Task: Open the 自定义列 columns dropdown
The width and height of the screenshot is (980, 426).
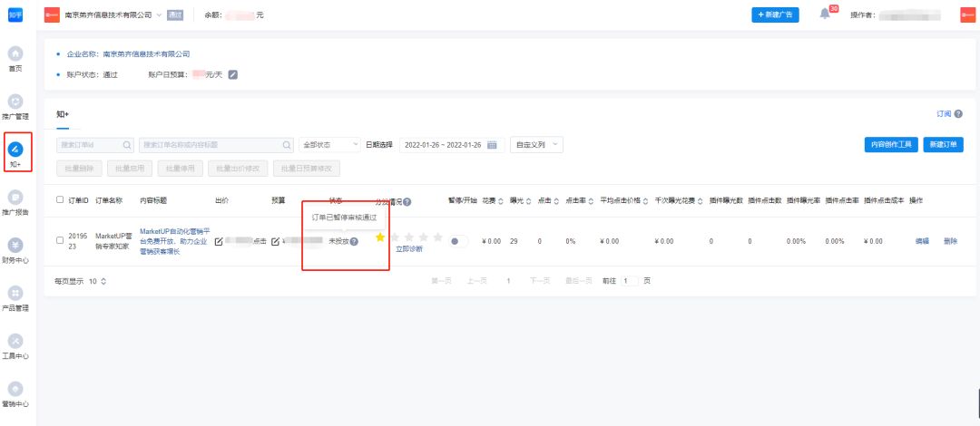Action: coord(537,145)
